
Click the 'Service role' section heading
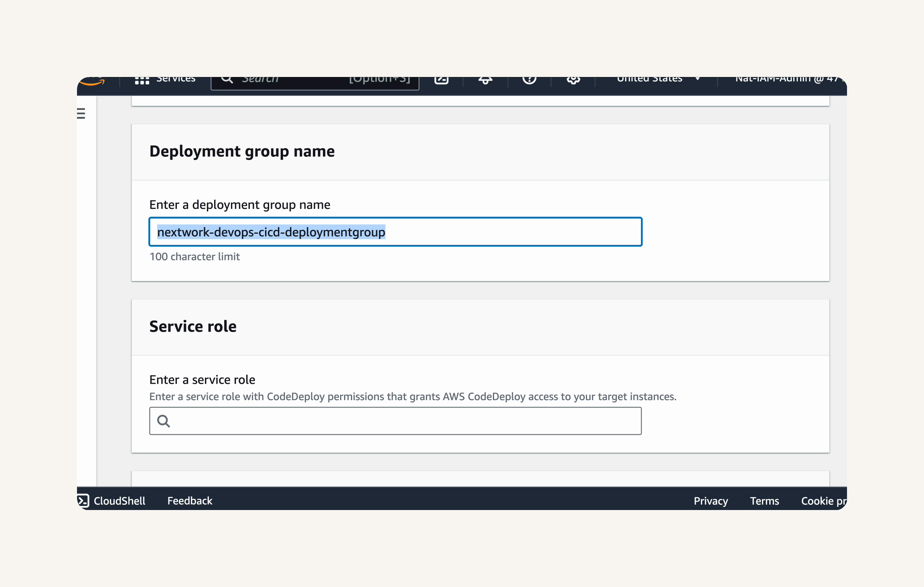pyautogui.click(x=193, y=326)
